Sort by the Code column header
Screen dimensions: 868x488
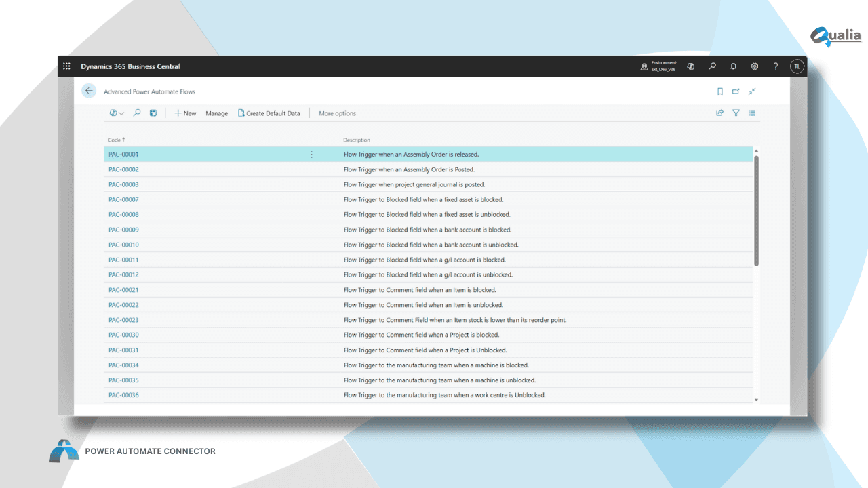[117, 140]
